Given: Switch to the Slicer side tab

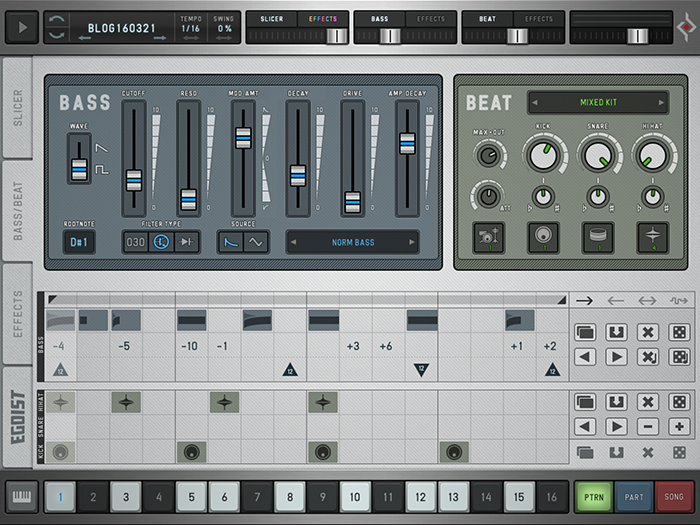Looking at the screenshot, I should pyautogui.click(x=17, y=108).
